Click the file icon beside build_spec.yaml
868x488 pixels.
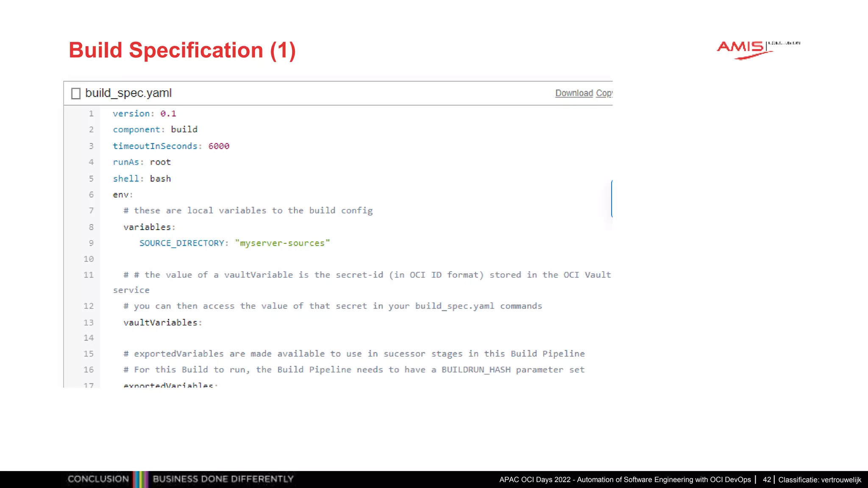click(76, 93)
